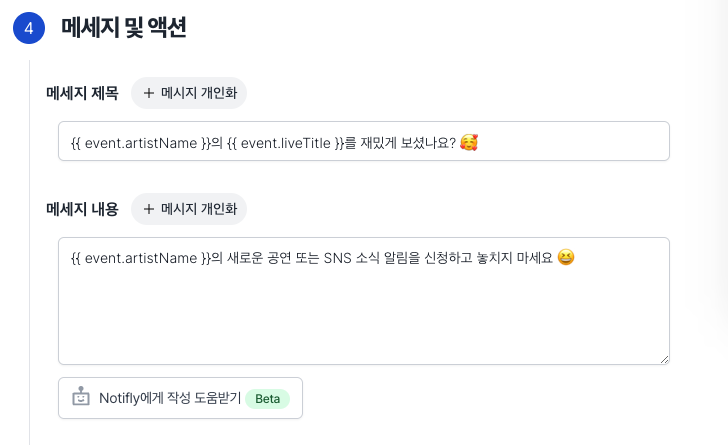Screen dimensions: 728x445
Task: Click event.artistName variable in title field
Action: tap(141, 142)
